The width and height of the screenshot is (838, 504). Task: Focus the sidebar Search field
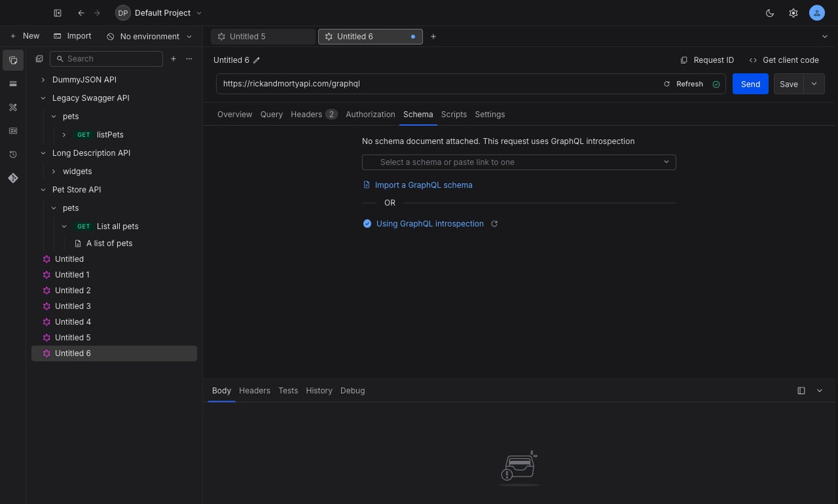click(x=106, y=59)
